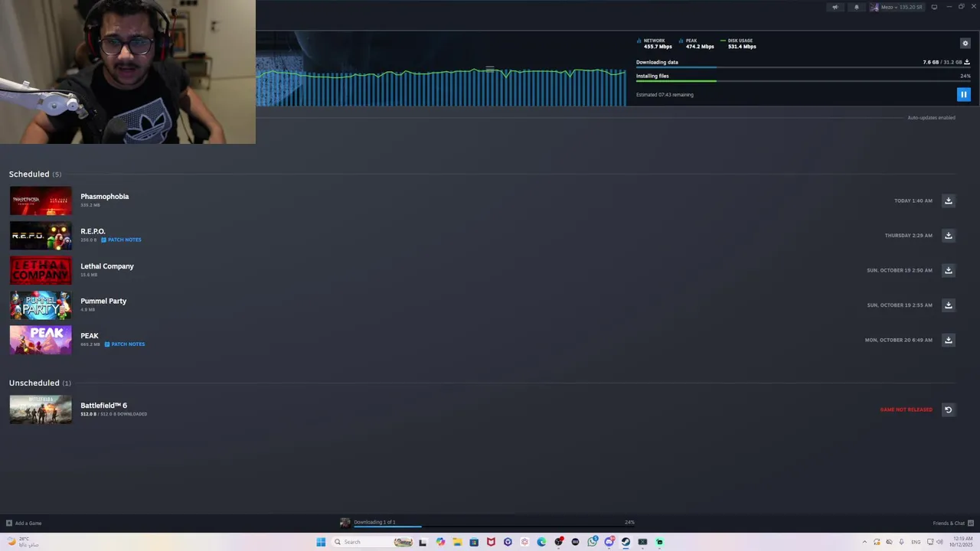Open PEAK game thumbnail
Screen dimensions: 980x551
click(41, 340)
